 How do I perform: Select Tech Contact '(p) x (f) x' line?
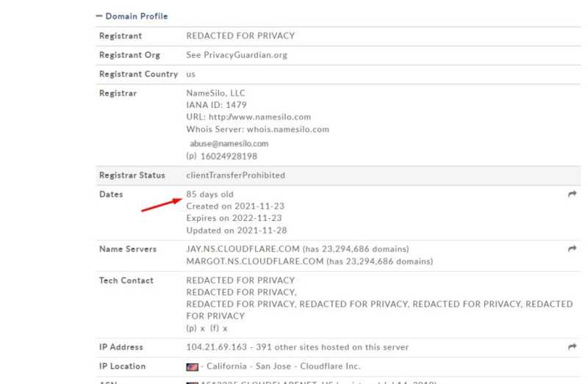point(207,328)
